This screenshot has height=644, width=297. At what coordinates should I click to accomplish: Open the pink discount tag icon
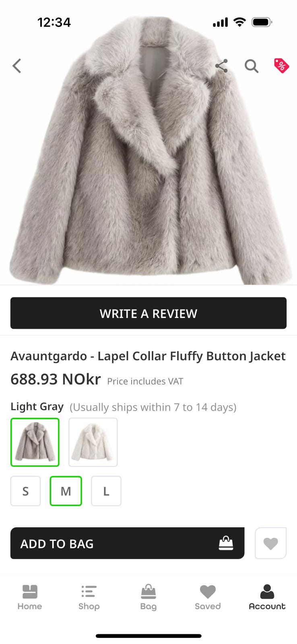(281, 65)
